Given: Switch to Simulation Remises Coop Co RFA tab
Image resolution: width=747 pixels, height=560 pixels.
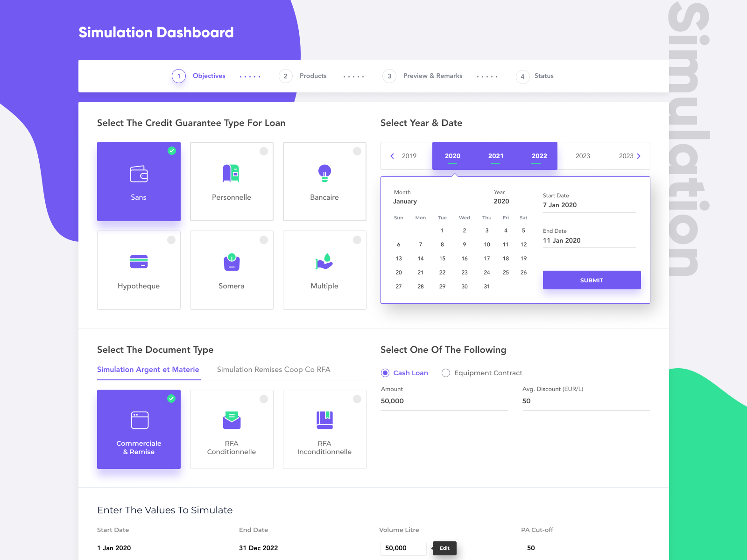Looking at the screenshot, I should click(x=273, y=369).
